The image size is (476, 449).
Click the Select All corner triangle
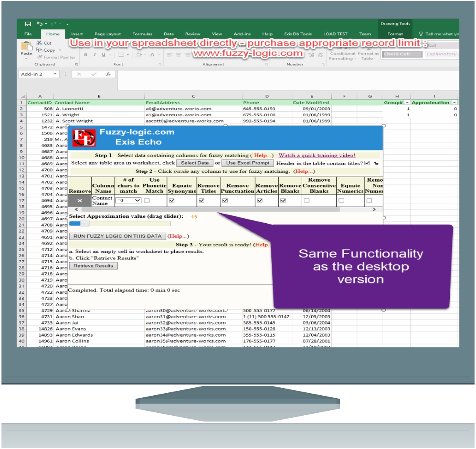22,96
